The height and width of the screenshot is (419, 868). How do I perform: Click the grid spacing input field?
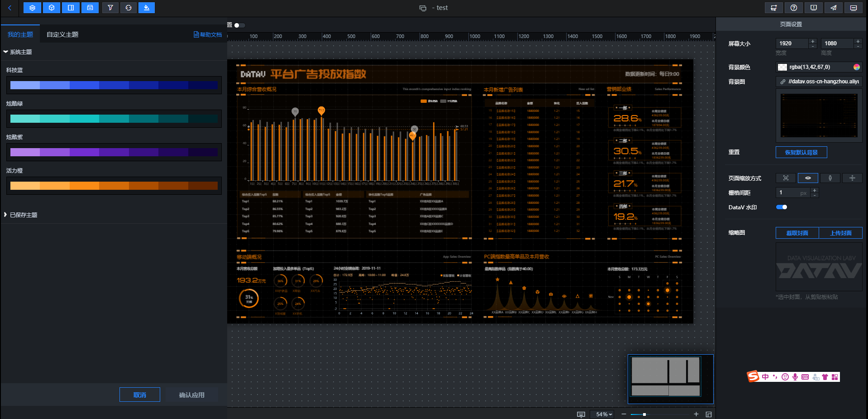pyautogui.click(x=793, y=193)
